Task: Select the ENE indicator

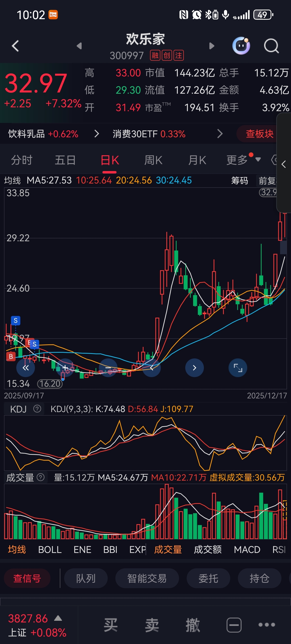Action: click(x=82, y=550)
